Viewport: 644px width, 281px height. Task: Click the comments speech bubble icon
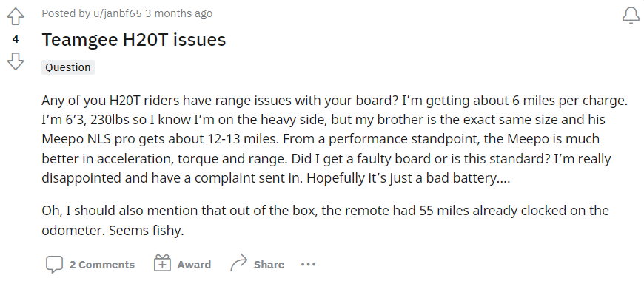pos(54,265)
